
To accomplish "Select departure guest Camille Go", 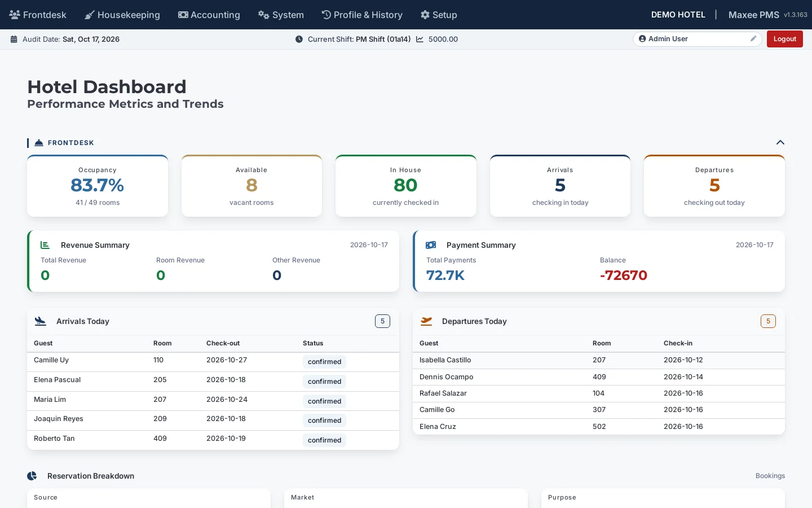I will (x=437, y=410).
